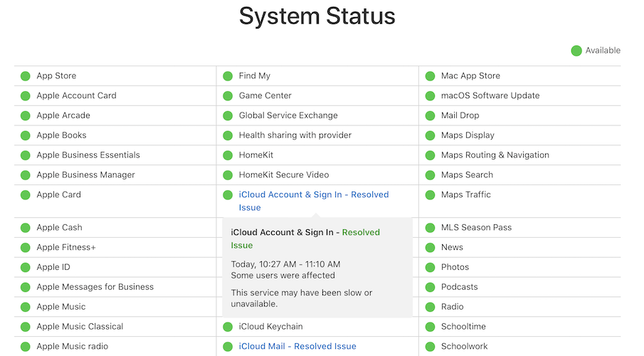This screenshot has height=356, width=644.
Task: Click the green status dot beside iCloud Keychain
Action: pos(228,327)
